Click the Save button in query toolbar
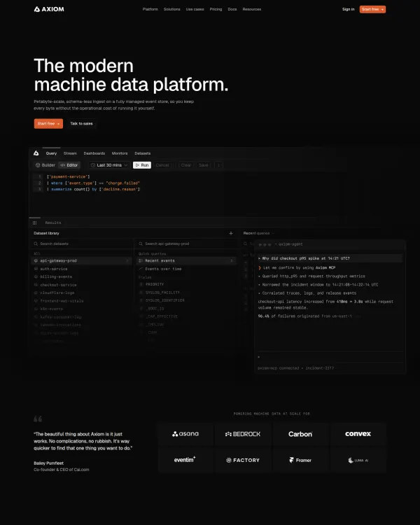 [x=204, y=165]
